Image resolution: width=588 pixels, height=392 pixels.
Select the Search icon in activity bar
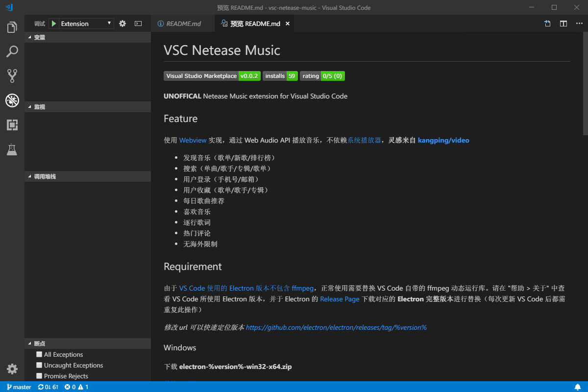click(x=12, y=51)
